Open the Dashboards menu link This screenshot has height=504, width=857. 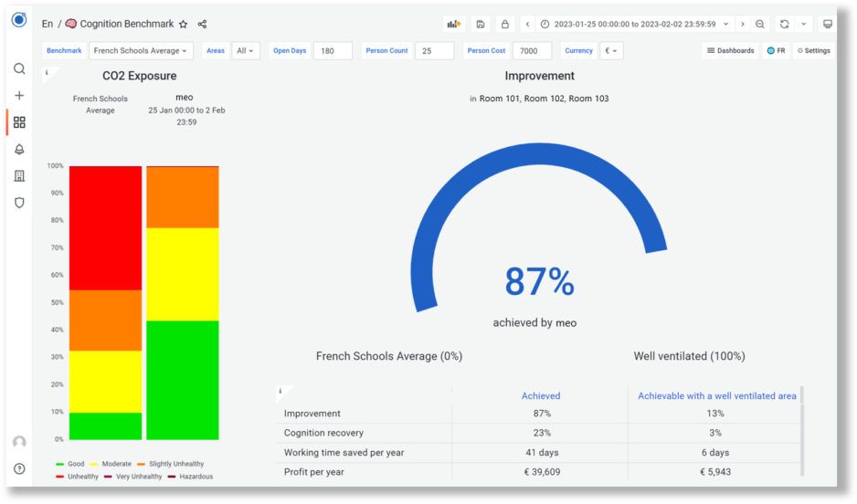(x=731, y=51)
